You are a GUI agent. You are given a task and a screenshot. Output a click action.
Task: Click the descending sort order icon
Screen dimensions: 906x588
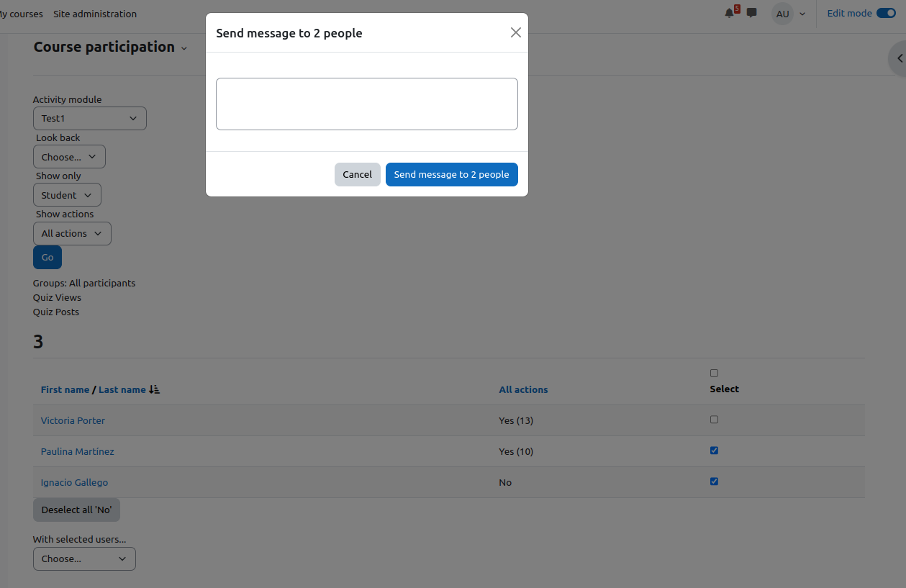(154, 389)
